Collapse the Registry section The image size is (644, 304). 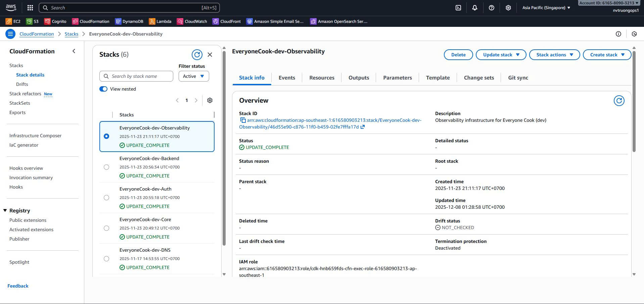(x=5, y=210)
